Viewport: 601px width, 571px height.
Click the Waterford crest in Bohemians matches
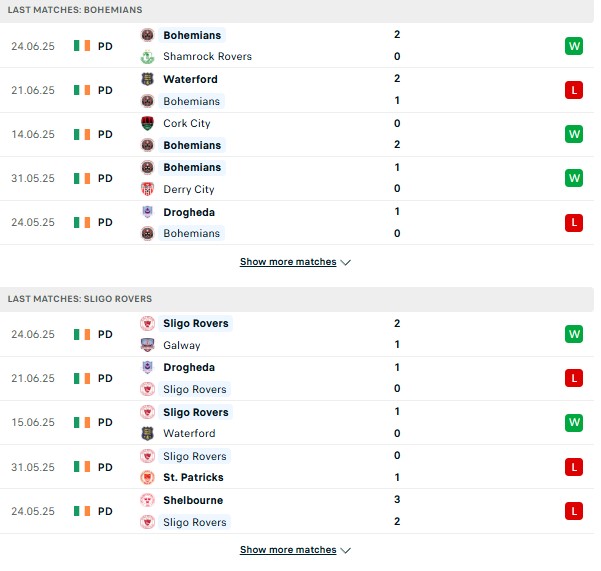click(x=148, y=79)
